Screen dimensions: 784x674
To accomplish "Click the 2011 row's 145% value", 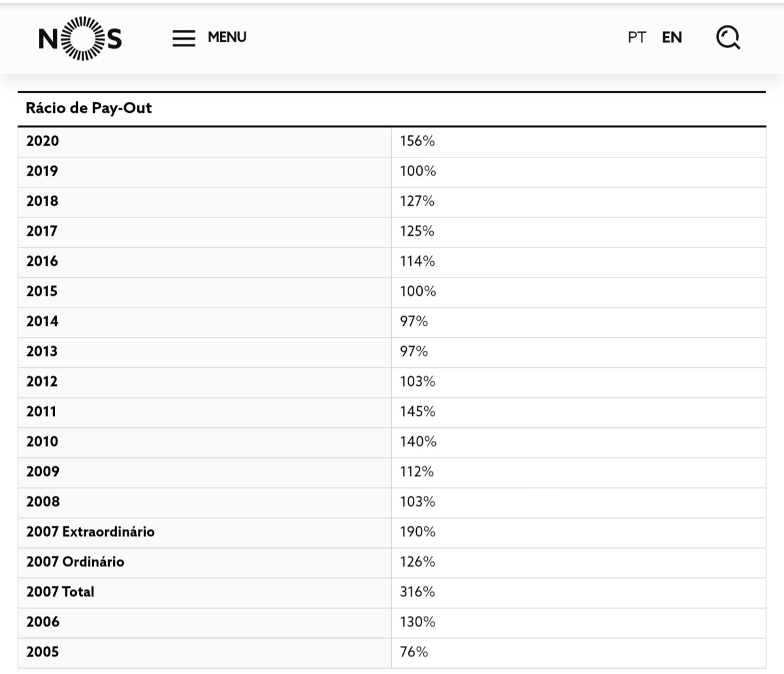I will pyautogui.click(x=417, y=411).
